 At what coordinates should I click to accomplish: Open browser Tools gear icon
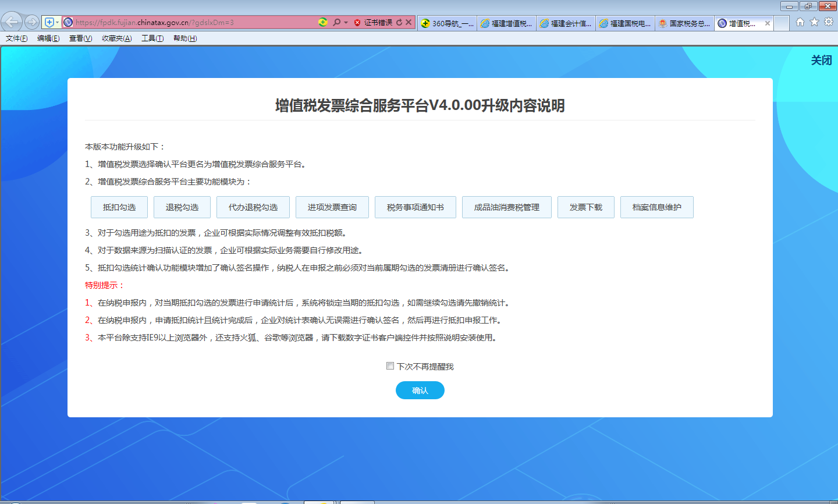point(829,22)
